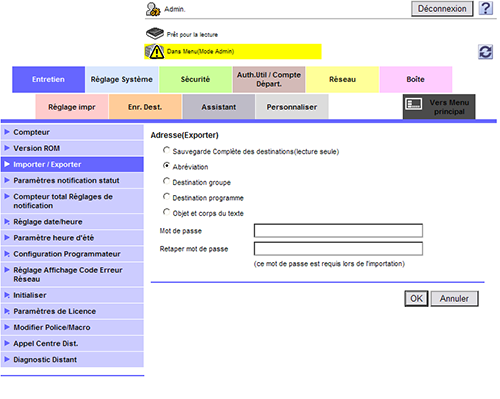This screenshot has width=500, height=399.
Task: Click the arrow beside Configuration Programmateur
Action: [x=7, y=253]
